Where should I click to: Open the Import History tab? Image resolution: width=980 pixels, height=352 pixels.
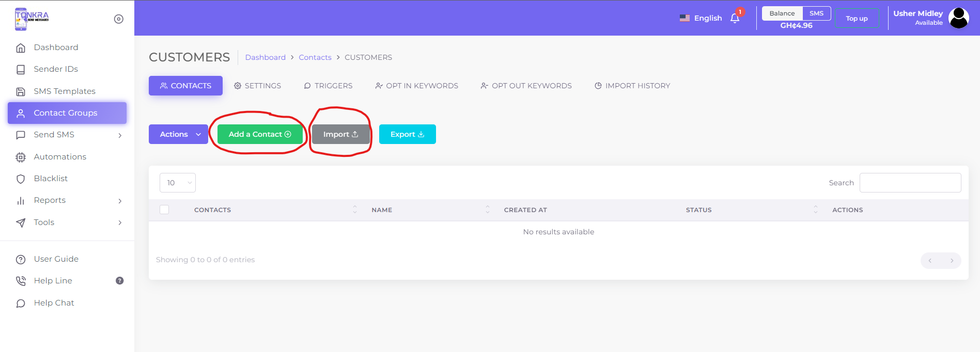632,86
